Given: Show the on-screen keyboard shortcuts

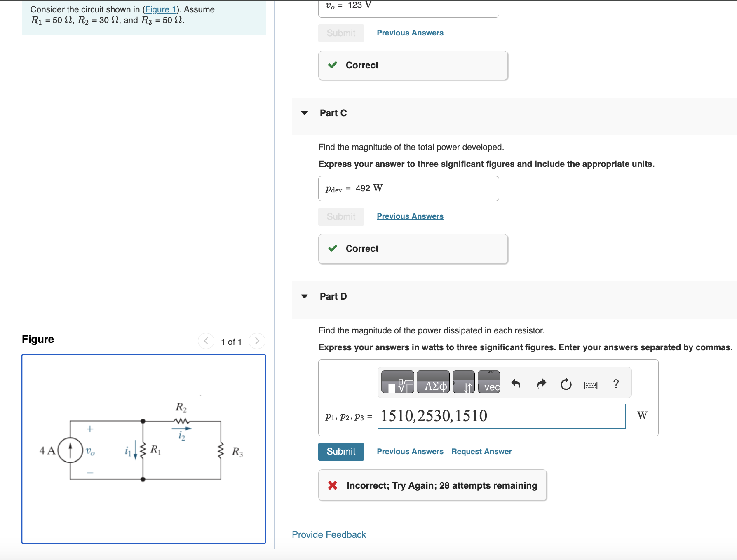Looking at the screenshot, I should (x=590, y=384).
